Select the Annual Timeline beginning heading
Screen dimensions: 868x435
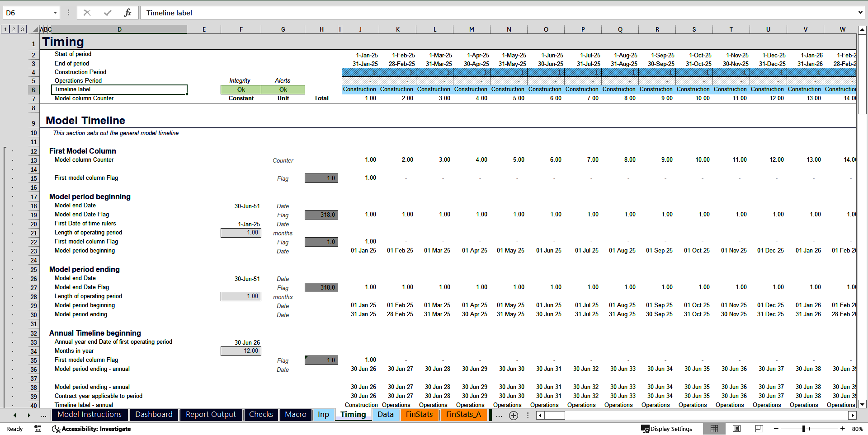tap(95, 333)
